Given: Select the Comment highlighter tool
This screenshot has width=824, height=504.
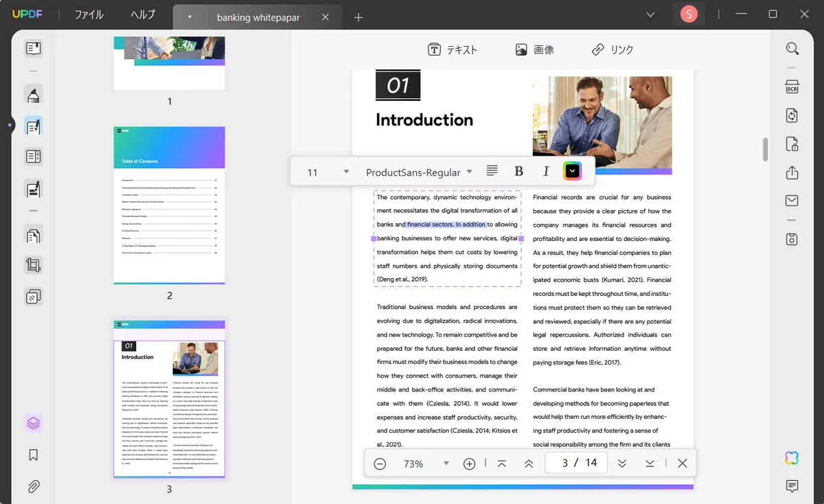Looking at the screenshot, I should tap(33, 95).
